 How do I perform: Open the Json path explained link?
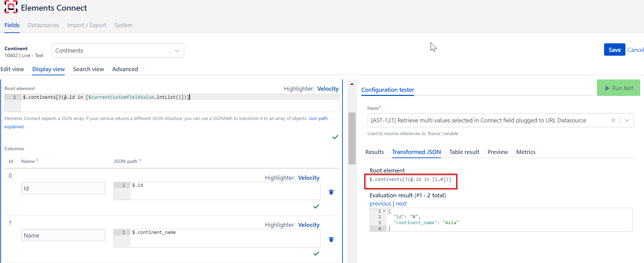click(x=318, y=119)
